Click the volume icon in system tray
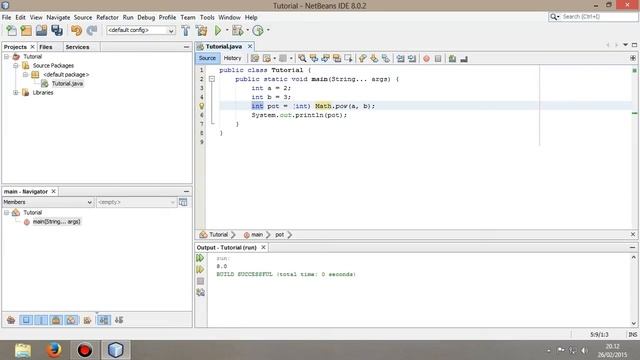The image size is (640, 360). pyautogui.click(x=584, y=350)
